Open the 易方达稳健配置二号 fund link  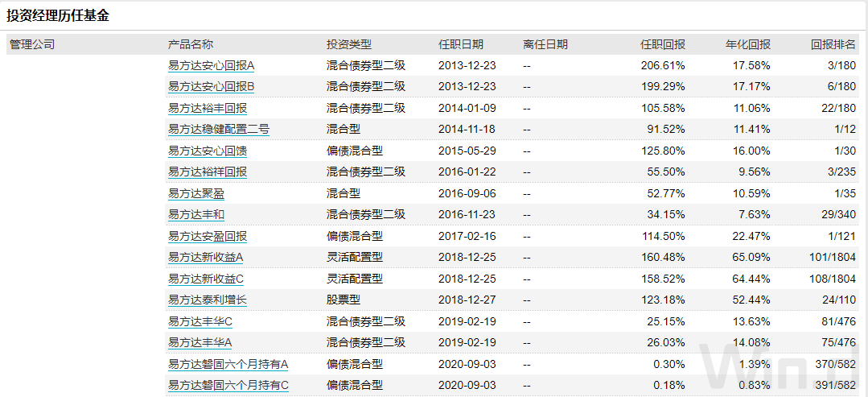219,129
